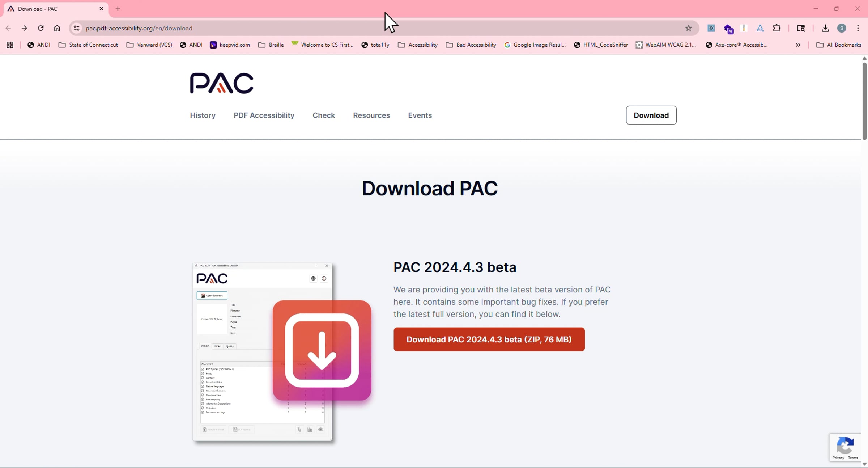This screenshot has height=468, width=868.
Task: Click the paragraph starting "We are providing you"
Action: pyautogui.click(x=502, y=302)
